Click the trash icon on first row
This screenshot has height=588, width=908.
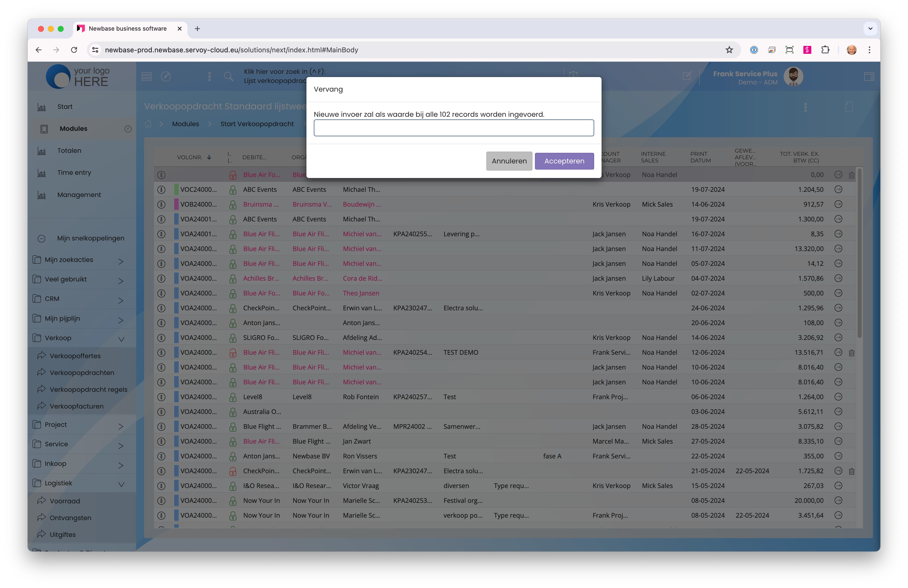click(851, 175)
